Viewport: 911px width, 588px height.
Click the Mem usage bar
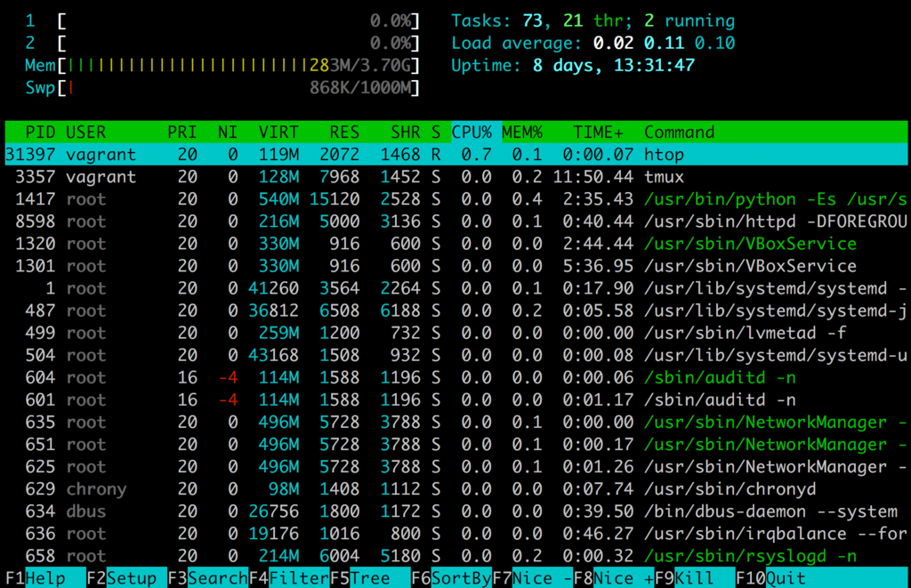[x=222, y=66]
